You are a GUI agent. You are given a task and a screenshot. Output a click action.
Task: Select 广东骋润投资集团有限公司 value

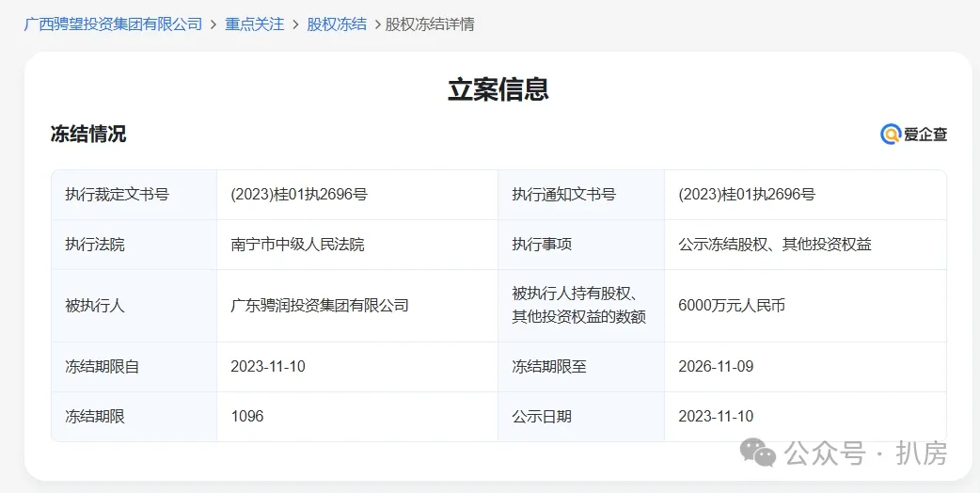point(320,306)
